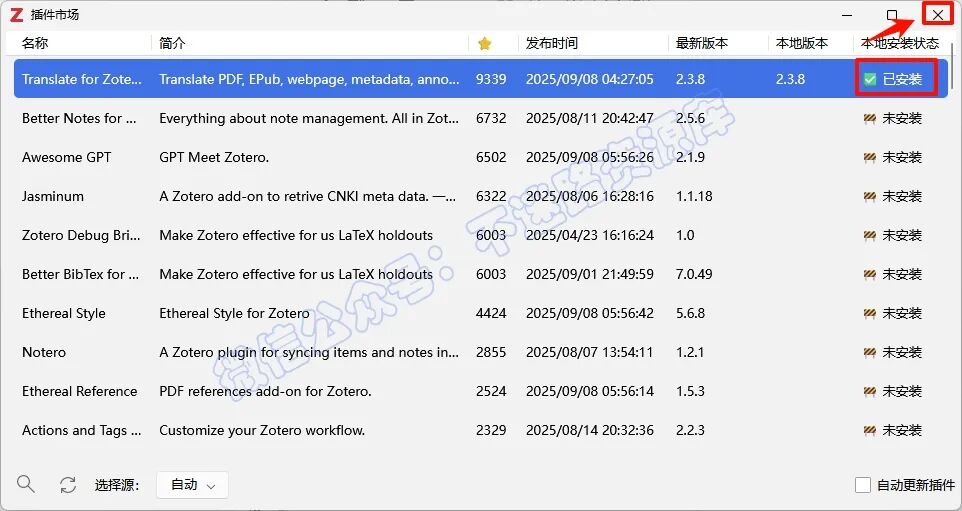
Task: Click description about retrieving CNKI meta data
Action: click(x=309, y=196)
